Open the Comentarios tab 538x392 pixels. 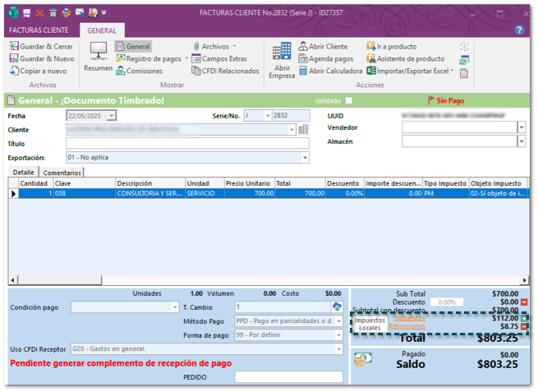[x=62, y=173]
